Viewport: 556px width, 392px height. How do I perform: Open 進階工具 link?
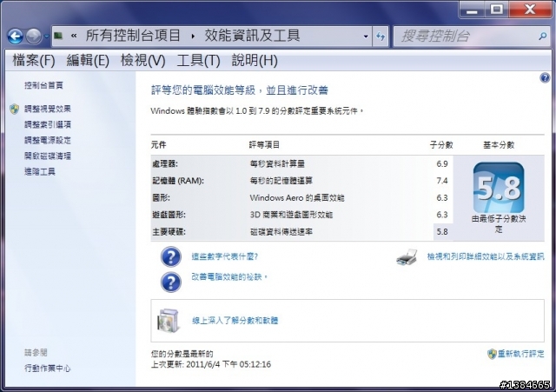point(40,172)
